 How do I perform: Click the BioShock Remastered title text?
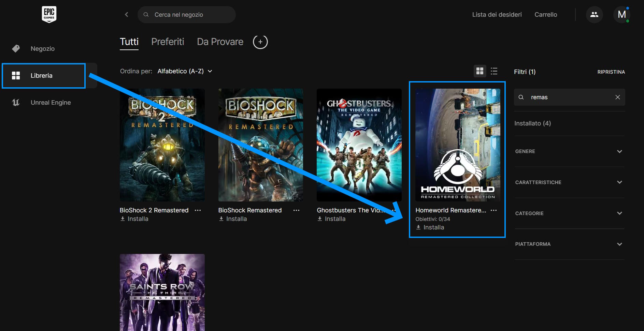250,210
